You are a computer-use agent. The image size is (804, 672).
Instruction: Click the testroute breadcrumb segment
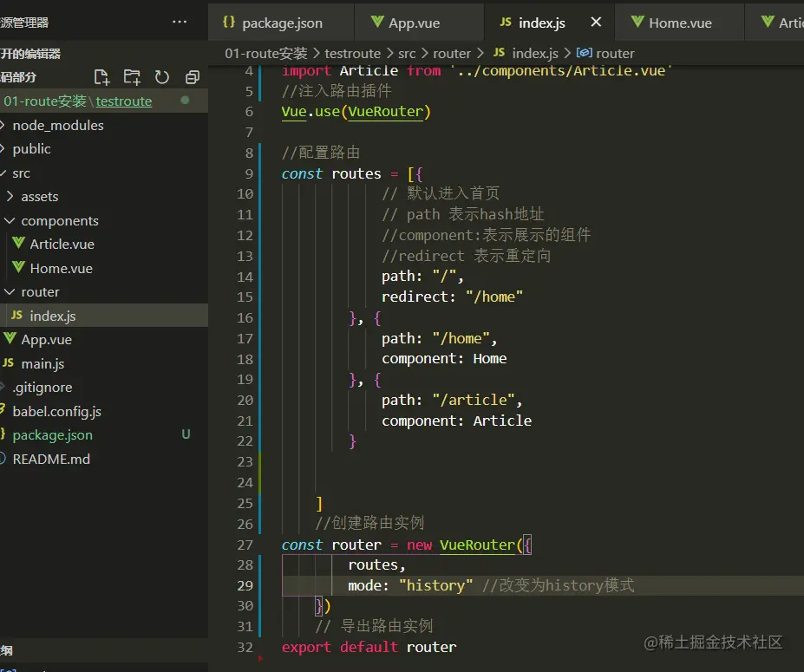pos(353,53)
